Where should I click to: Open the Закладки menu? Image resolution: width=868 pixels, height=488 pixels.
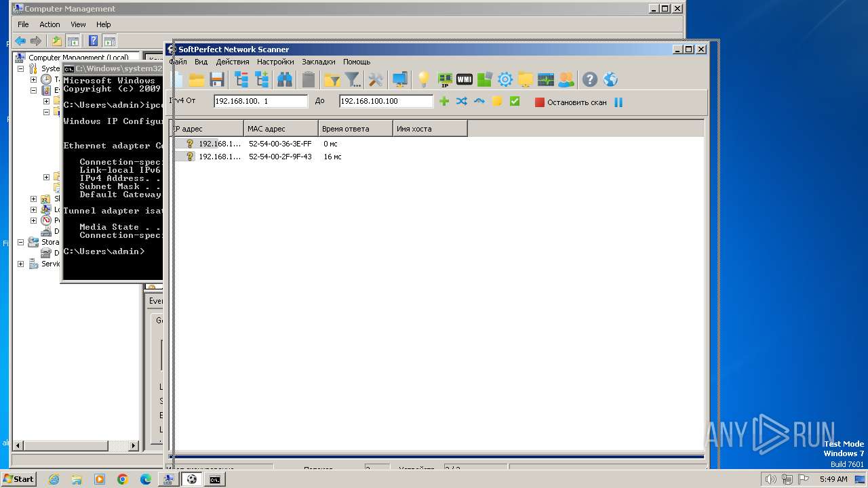pos(319,62)
